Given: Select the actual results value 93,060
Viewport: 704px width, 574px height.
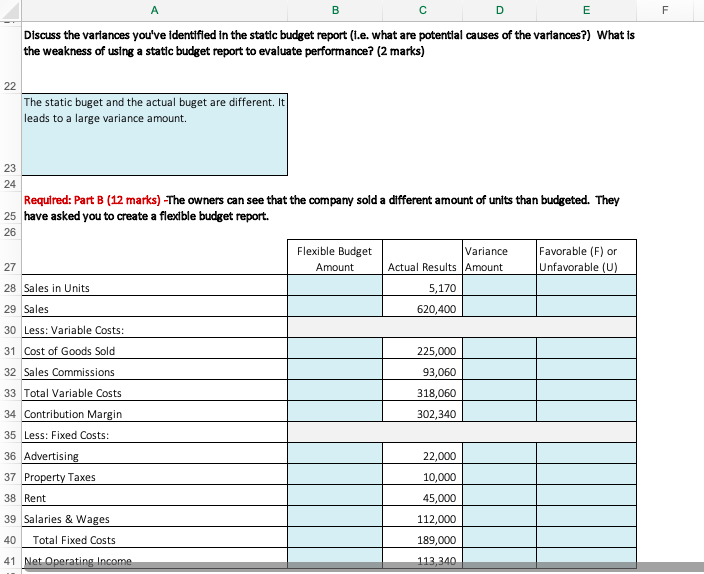Looking at the screenshot, I should tap(422, 369).
